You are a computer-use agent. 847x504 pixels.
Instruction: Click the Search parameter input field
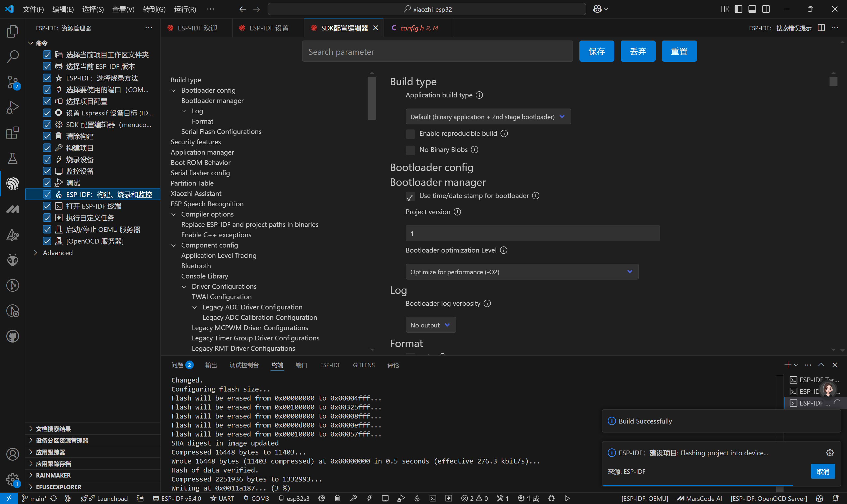point(437,52)
